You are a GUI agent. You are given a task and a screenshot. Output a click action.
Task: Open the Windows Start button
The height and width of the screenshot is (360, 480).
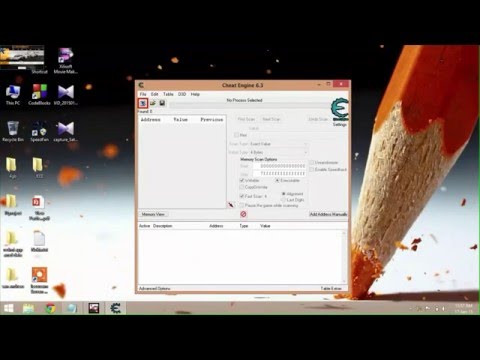click(x=9, y=308)
